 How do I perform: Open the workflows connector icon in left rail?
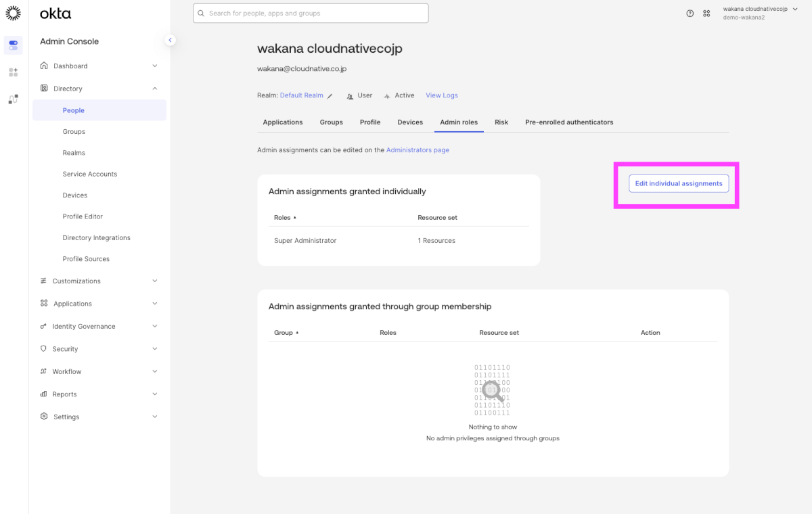pyautogui.click(x=14, y=99)
